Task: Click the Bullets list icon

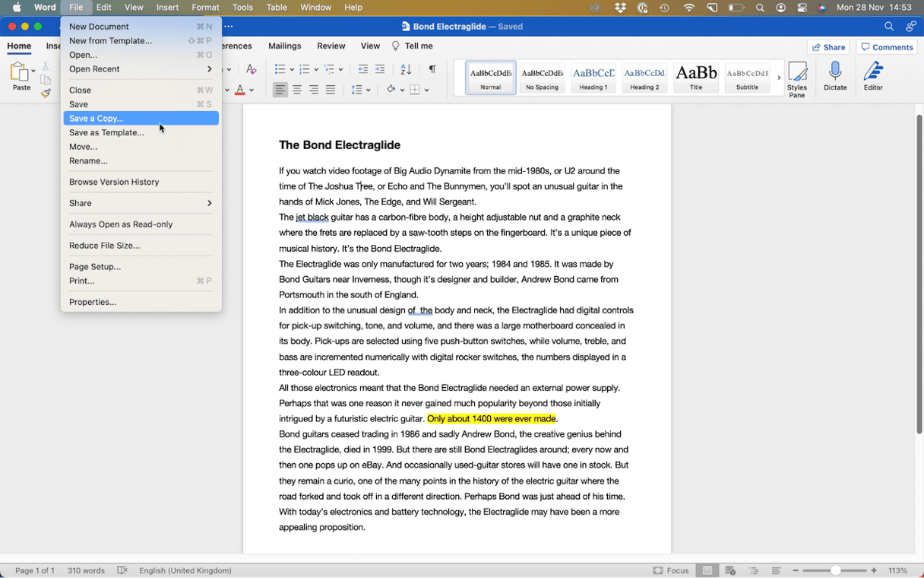Action: [x=280, y=69]
